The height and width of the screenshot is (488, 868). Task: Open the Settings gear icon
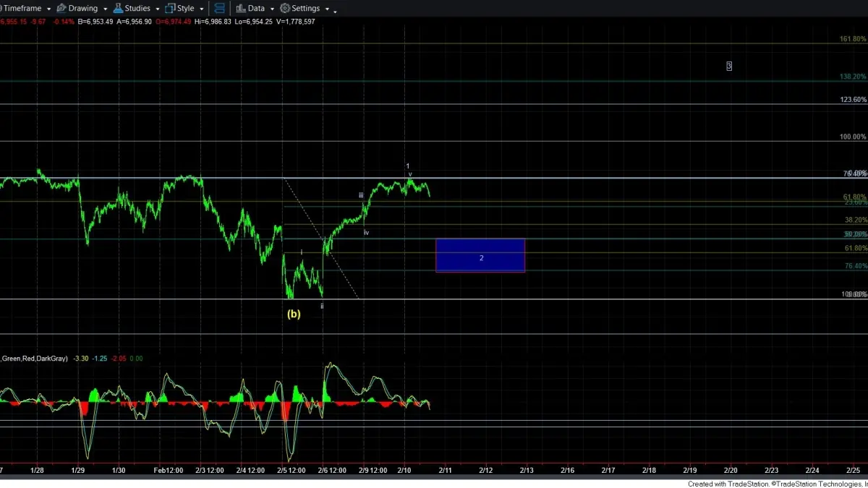pos(285,9)
